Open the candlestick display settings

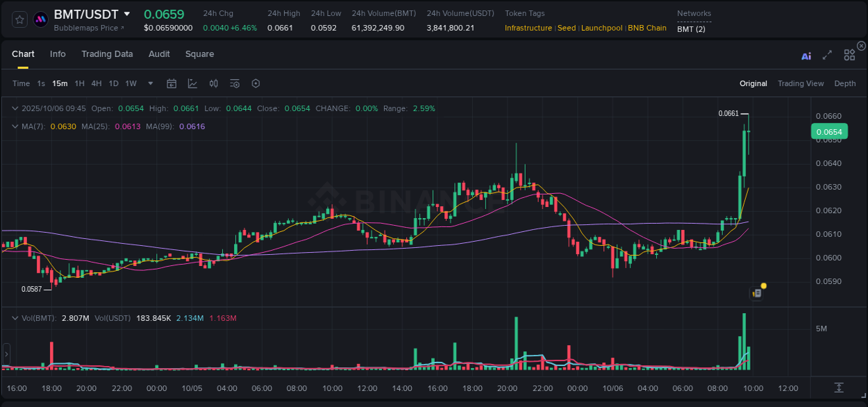pyautogui.click(x=213, y=83)
